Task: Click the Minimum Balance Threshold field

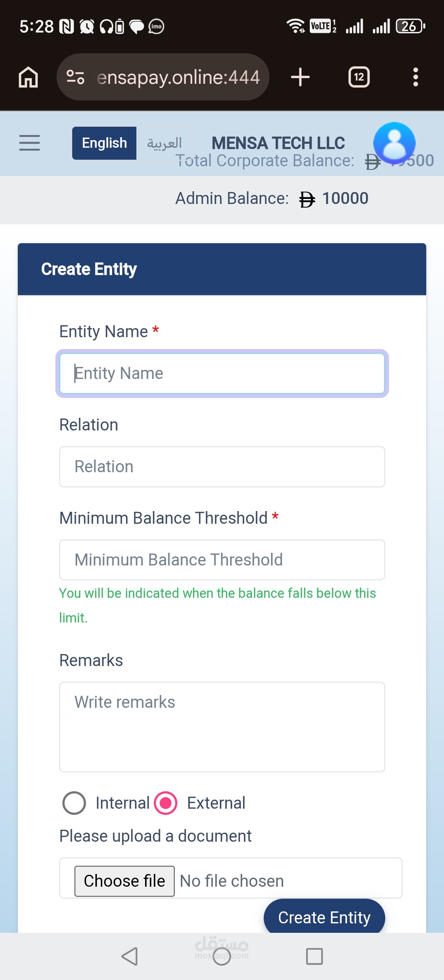Action: click(x=222, y=560)
